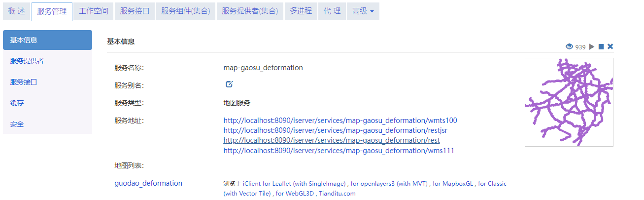Select 基本信息 in the sidebar

pyautogui.click(x=47, y=40)
